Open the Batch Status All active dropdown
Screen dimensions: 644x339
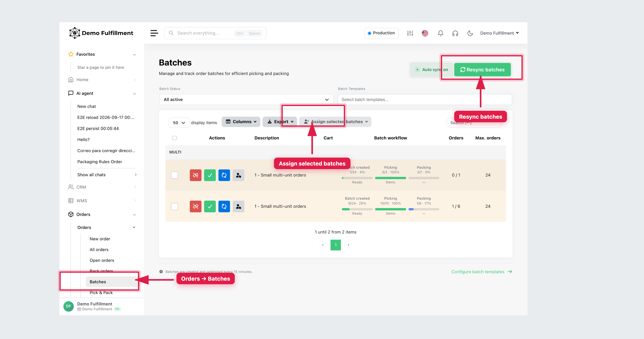(246, 100)
